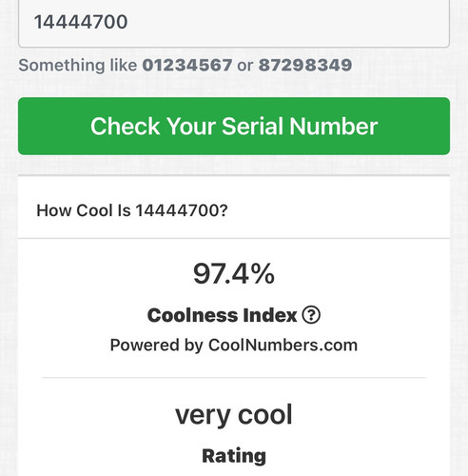Click the percent sign of the score

point(263,273)
